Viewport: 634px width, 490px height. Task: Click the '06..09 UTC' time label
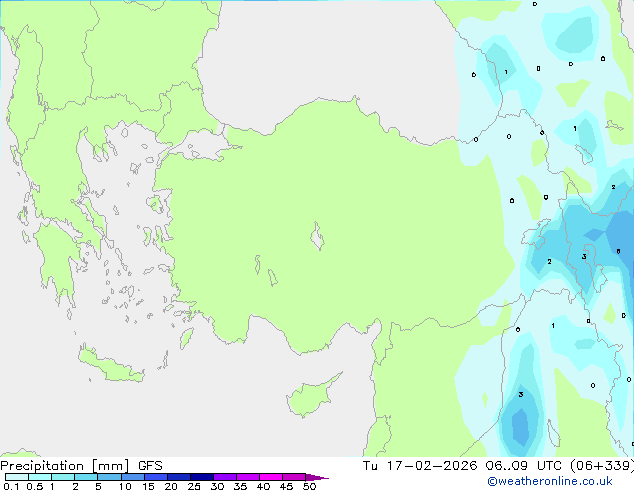click(523, 466)
